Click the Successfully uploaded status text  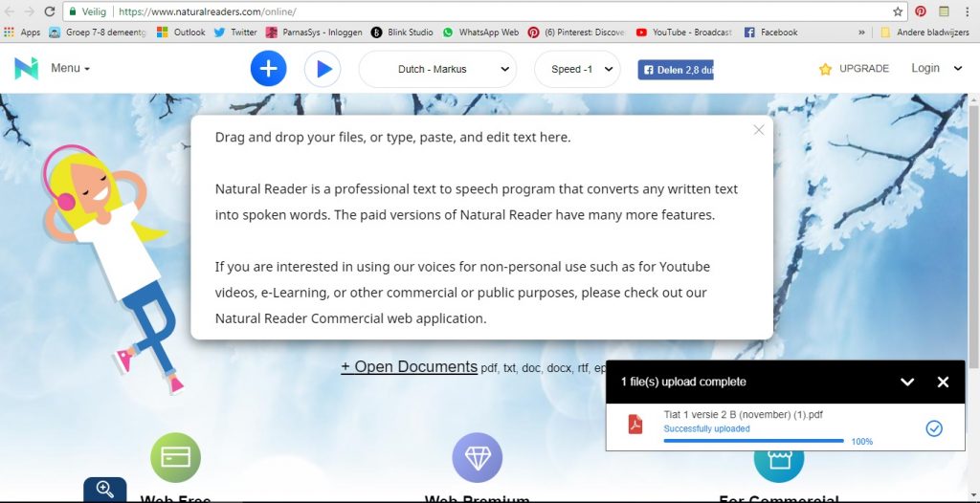[x=706, y=428]
